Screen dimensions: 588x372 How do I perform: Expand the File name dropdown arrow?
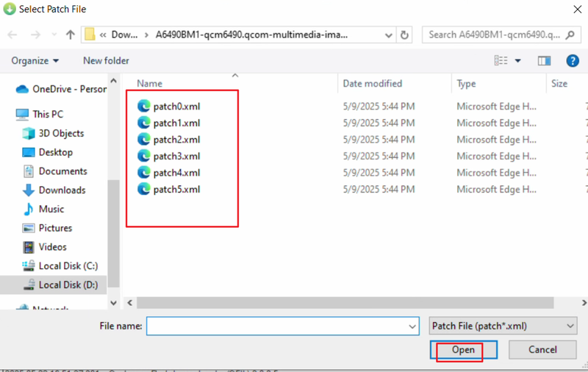[412, 326]
